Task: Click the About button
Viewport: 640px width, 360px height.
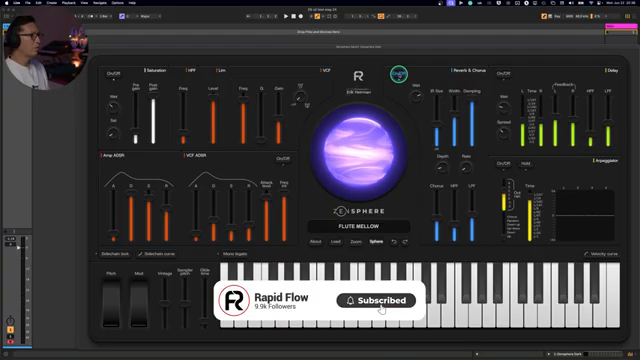Action: coord(316,242)
